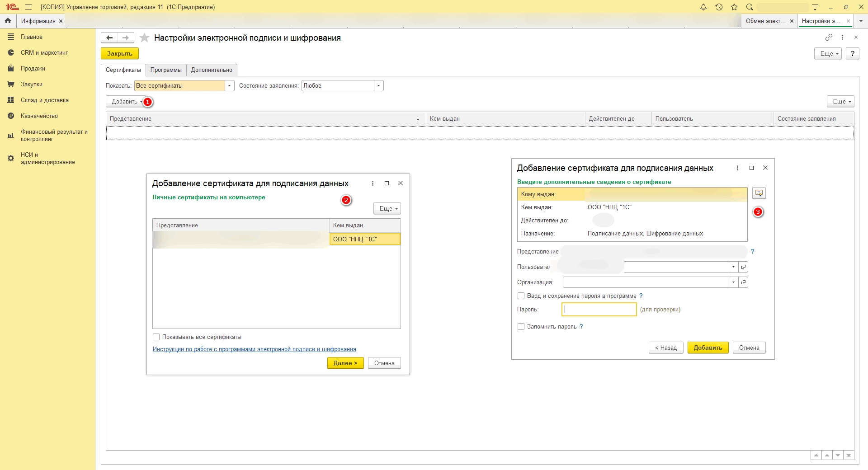The height and width of the screenshot is (470, 868).
Task: Open favorites star in title bar
Action: [734, 7]
